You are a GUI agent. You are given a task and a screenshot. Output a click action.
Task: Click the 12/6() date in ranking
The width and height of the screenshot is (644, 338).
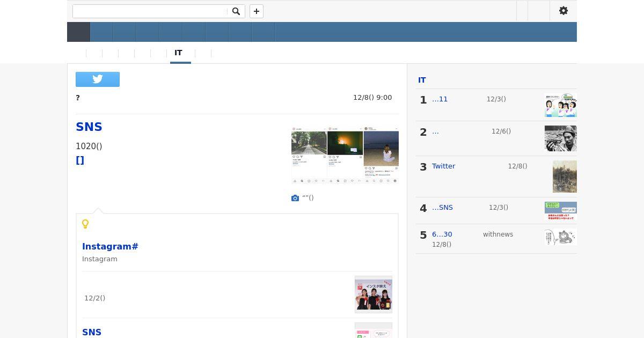coord(501,131)
